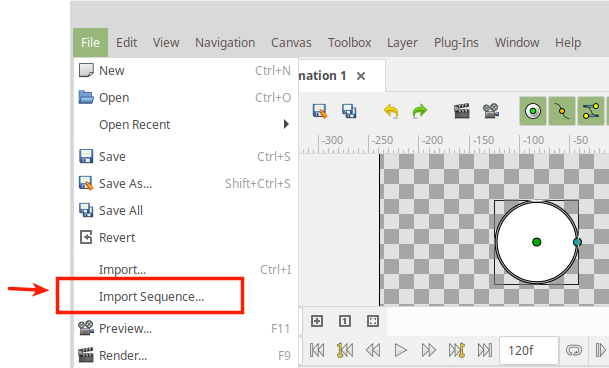Screen dimensions: 609x368
Task: Click the Render clapperboard toolbar icon
Action: 462,111
